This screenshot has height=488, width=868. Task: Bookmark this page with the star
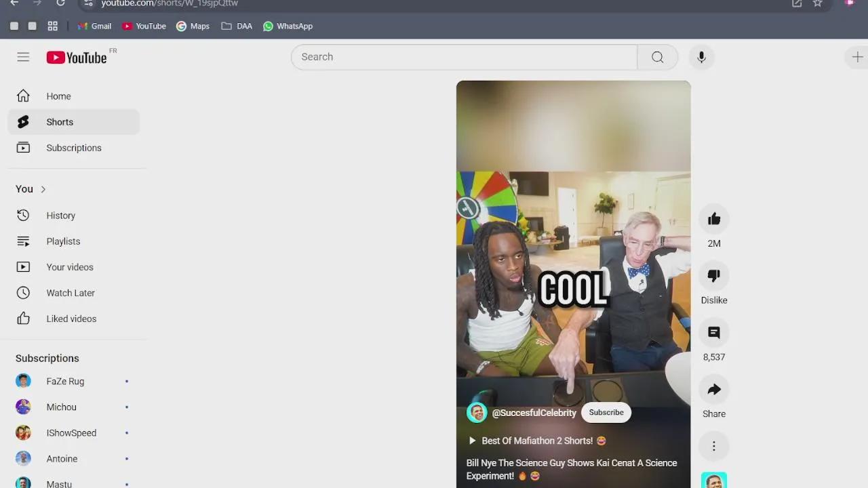[818, 3]
